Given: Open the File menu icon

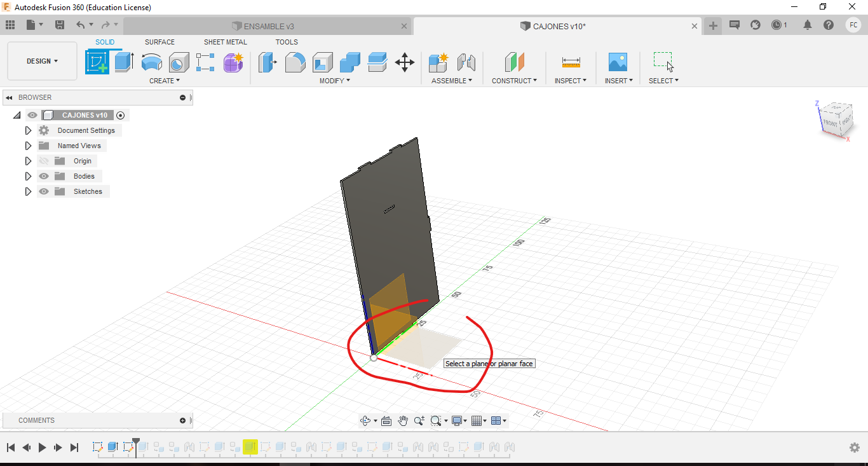Looking at the screenshot, I should (31, 25).
